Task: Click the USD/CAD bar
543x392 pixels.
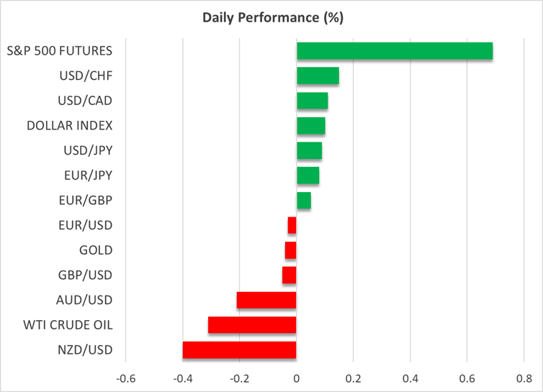Action: (x=312, y=101)
